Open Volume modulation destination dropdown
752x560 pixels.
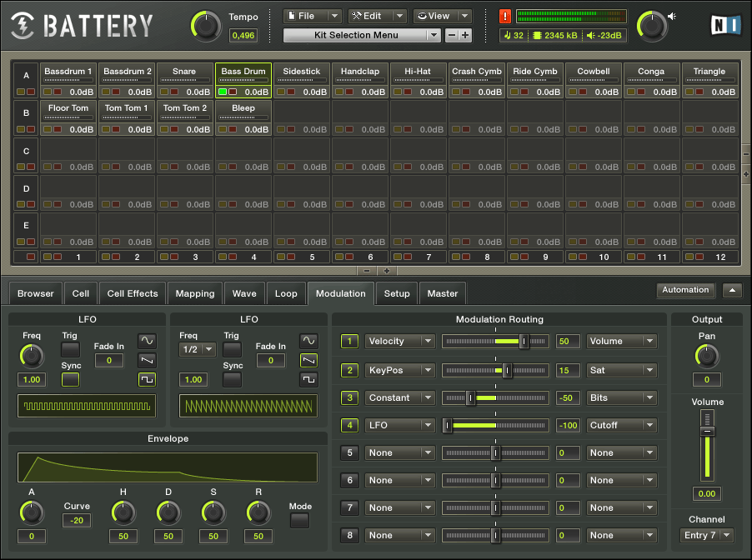[x=622, y=342]
